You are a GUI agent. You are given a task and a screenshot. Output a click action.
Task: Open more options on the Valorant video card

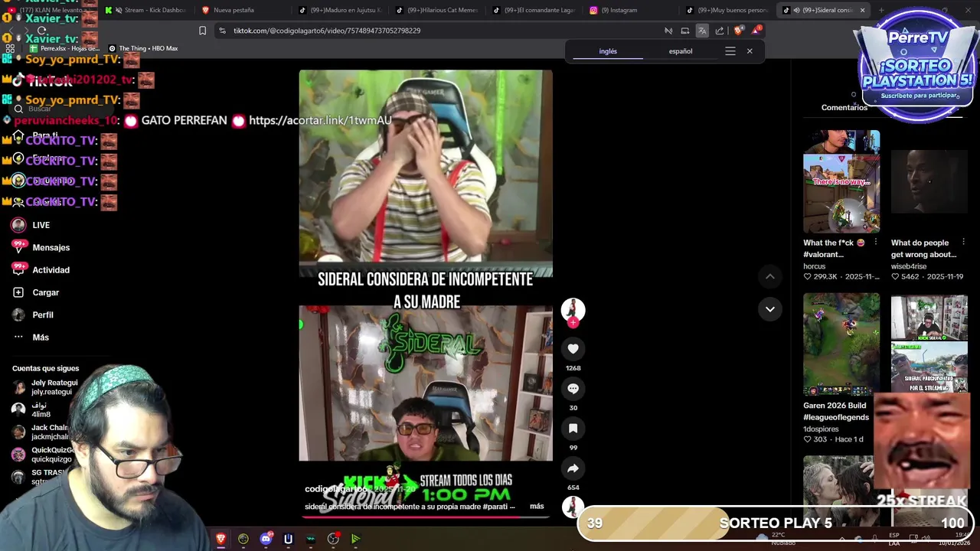[875, 243]
